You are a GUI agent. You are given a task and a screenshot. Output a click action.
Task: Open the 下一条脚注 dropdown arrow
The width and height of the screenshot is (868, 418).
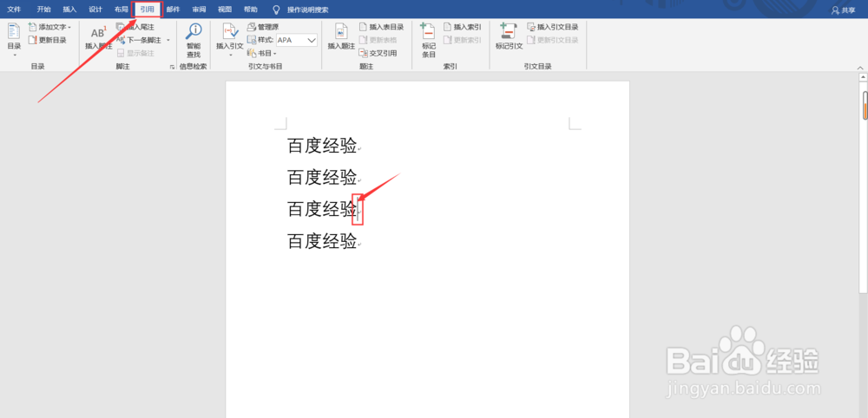[x=168, y=40]
